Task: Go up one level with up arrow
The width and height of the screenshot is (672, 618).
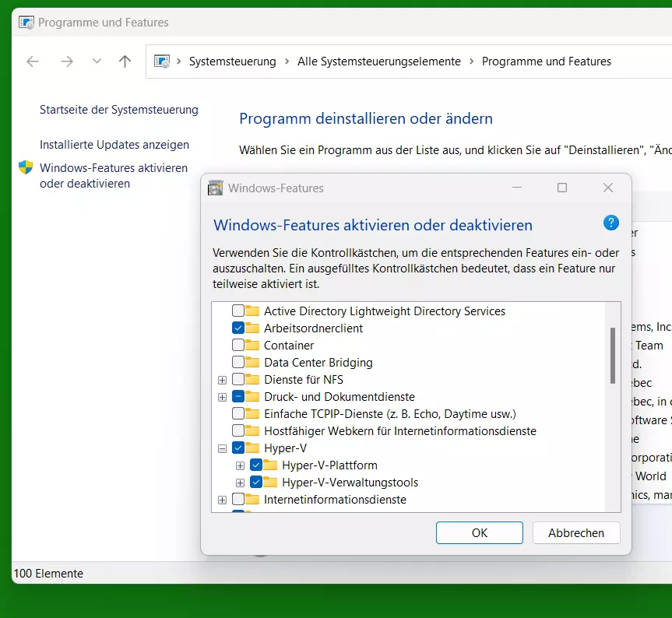Action: (125, 61)
